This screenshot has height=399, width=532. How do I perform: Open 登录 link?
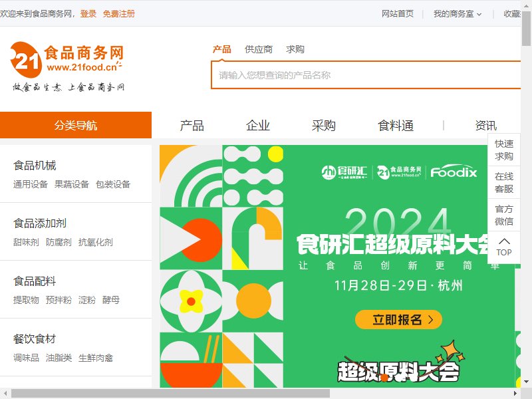(88, 14)
